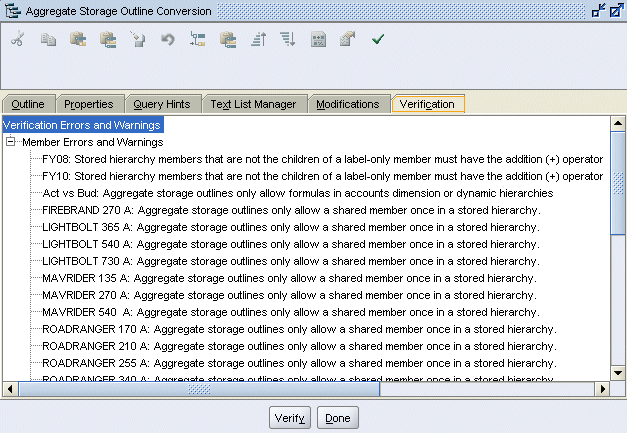
Task: Switch to the Modifications tab
Action: pos(348,104)
